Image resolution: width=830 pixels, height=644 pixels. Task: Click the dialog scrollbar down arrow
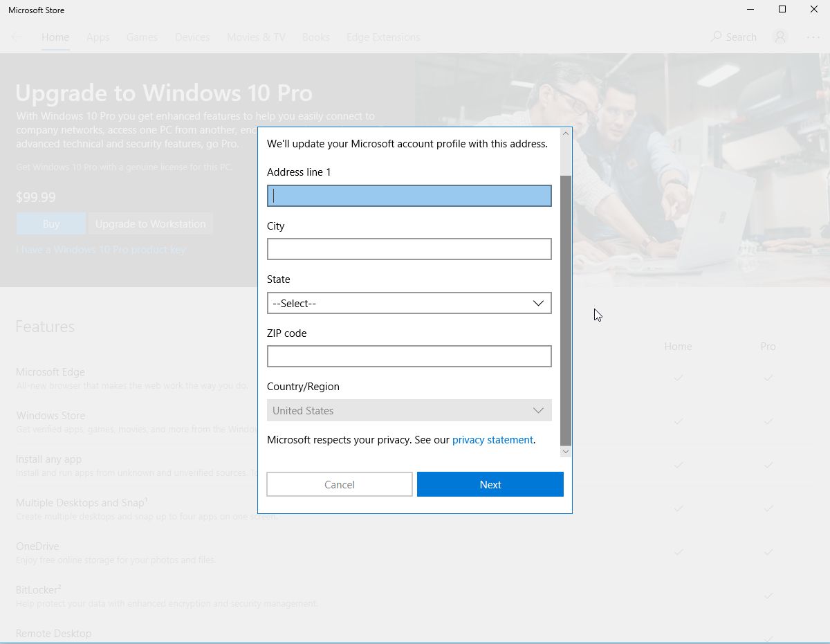(566, 452)
